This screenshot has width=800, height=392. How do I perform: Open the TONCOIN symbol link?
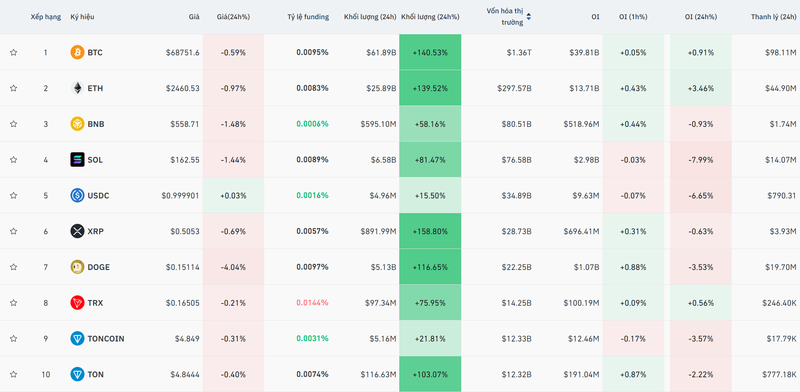[106, 338]
